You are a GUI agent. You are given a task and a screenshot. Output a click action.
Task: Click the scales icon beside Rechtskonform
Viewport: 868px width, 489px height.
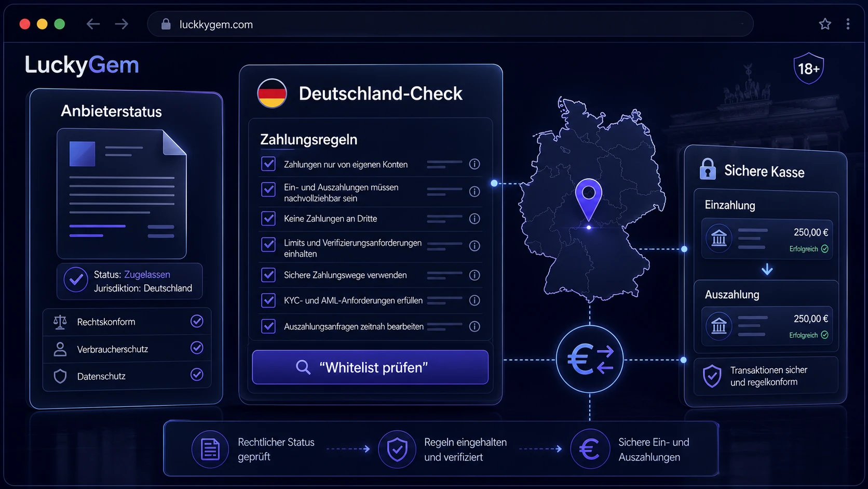[x=60, y=322]
